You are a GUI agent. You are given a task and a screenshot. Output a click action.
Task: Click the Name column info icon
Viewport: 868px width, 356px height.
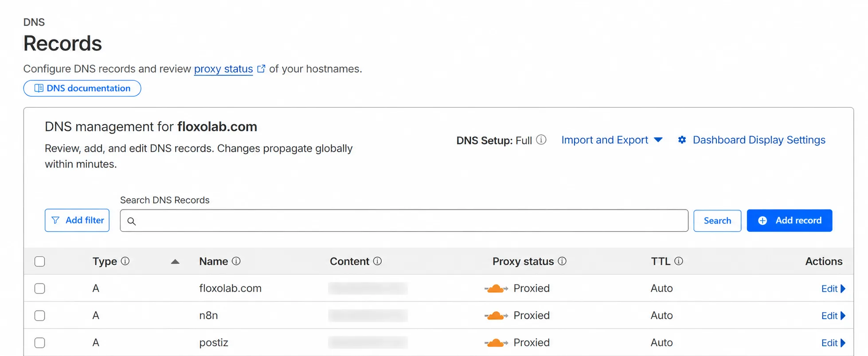pos(236,261)
